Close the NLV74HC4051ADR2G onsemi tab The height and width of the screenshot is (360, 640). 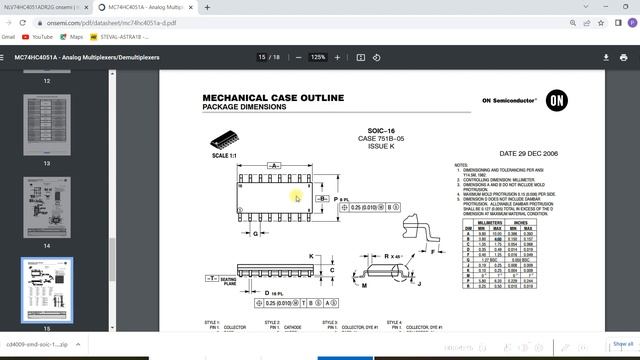pos(86,7)
